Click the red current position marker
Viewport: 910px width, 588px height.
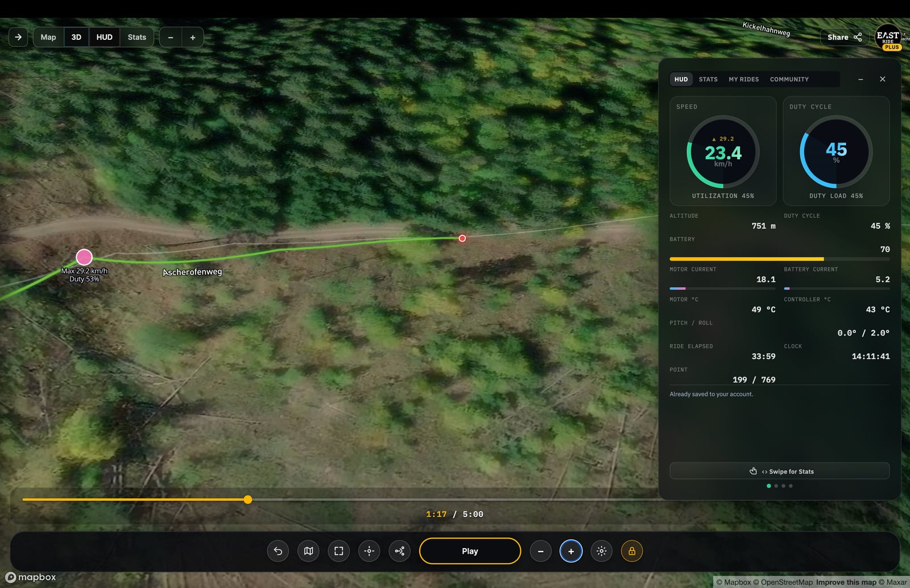462,238
